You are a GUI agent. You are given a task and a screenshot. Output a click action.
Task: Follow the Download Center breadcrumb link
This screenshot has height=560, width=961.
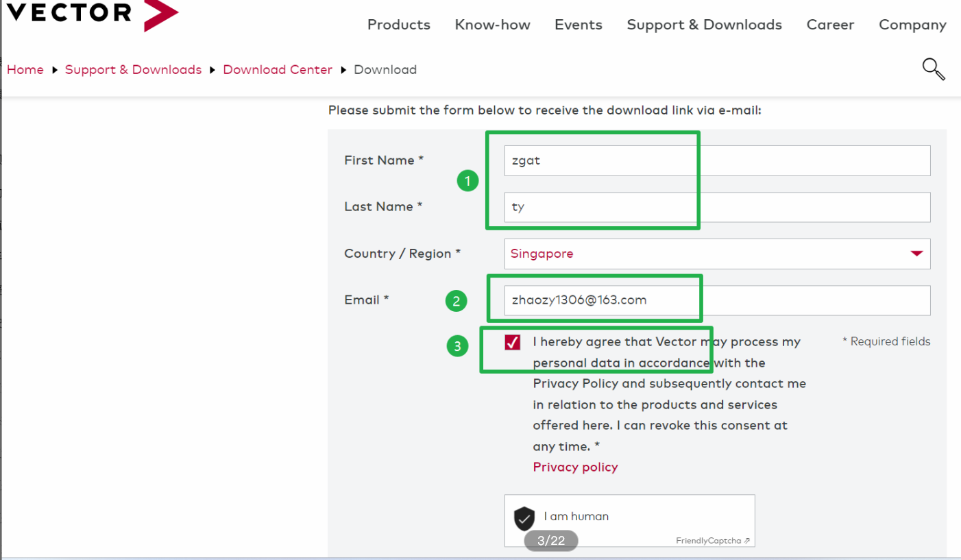pyautogui.click(x=278, y=69)
